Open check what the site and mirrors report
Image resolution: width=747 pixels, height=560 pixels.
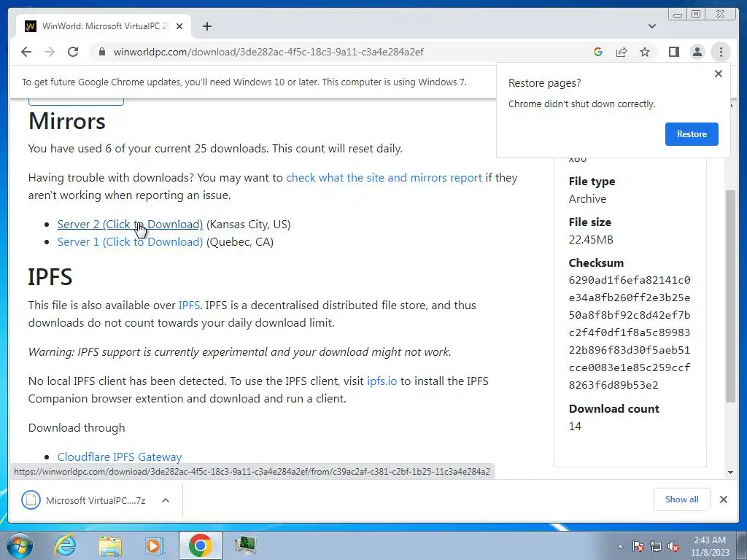384,178
